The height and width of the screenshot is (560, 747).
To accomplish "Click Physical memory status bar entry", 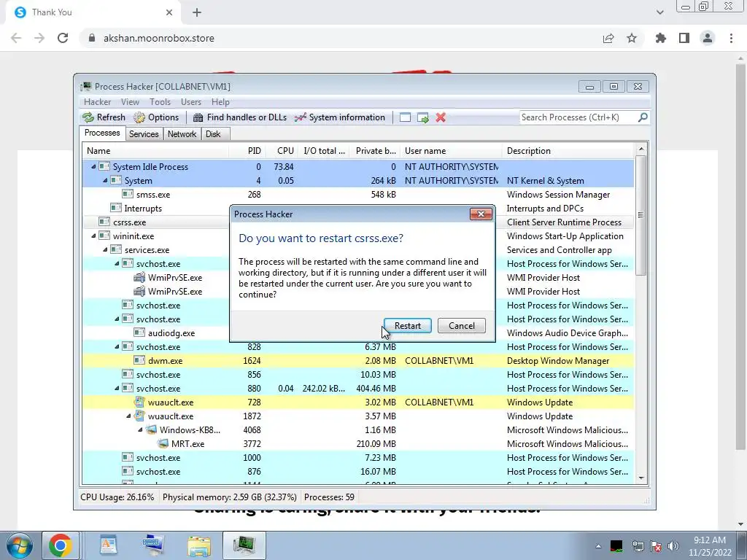I will coord(230,497).
